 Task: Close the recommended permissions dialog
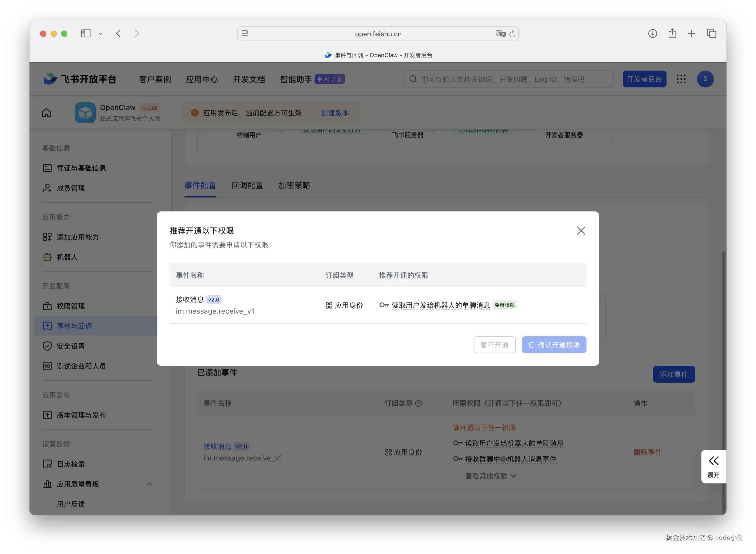(581, 231)
